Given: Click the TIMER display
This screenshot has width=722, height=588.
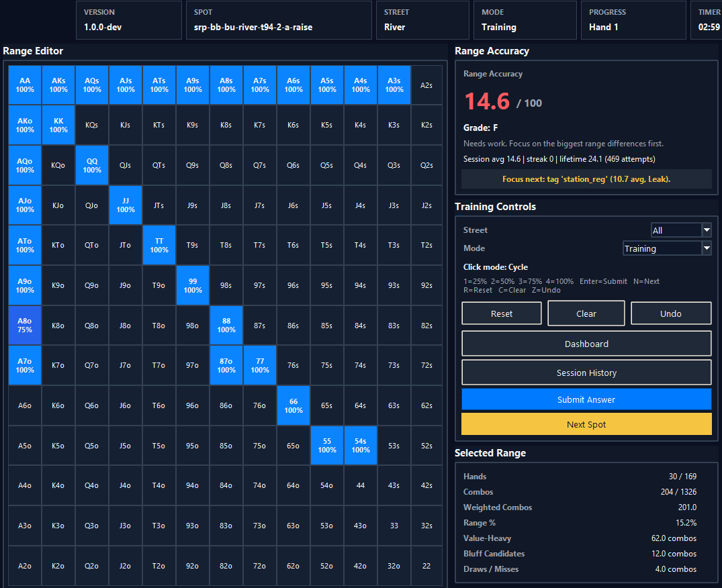Looking at the screenshot, I should (707, 19).
